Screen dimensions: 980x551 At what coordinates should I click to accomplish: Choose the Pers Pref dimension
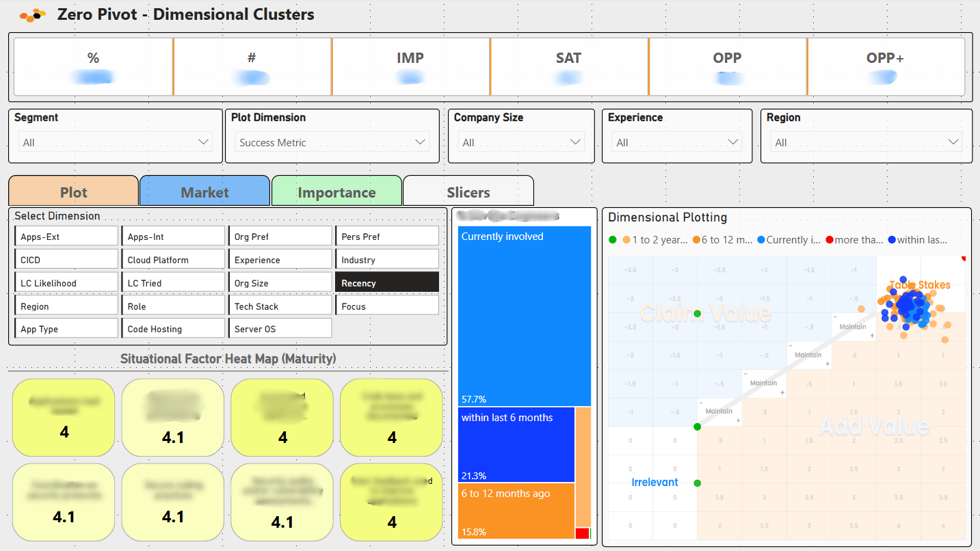coord(387,237)
